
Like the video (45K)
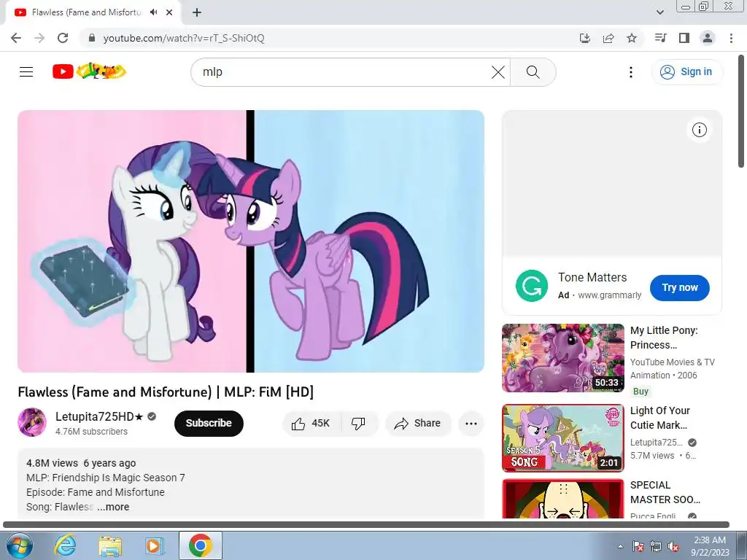pyautogui.click(x=311, y=424)
